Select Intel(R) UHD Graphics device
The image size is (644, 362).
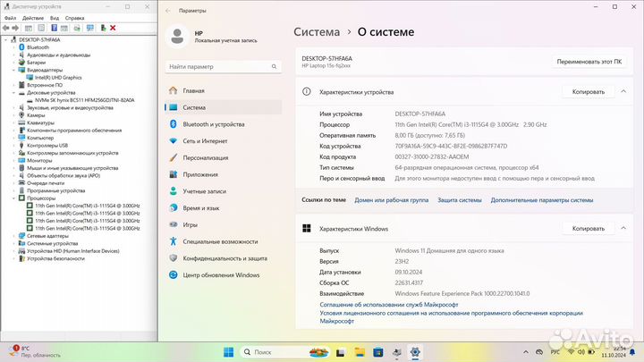click(58, 78)
